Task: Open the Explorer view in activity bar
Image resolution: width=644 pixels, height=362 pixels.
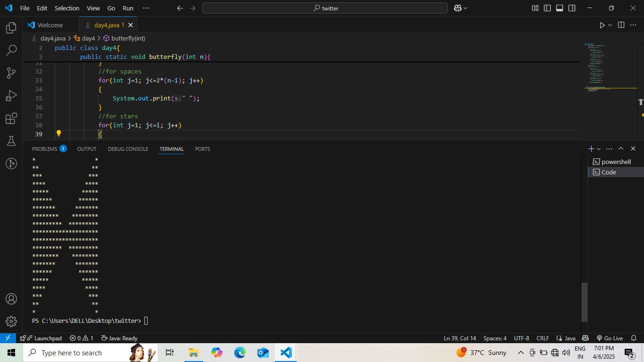Action: [11, 28]
